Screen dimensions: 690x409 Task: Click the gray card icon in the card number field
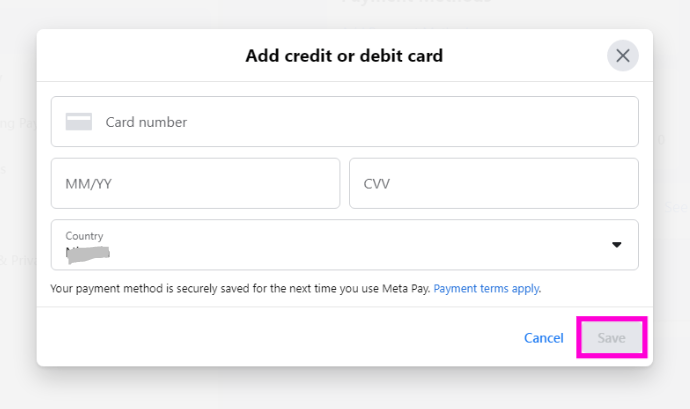coord(79,122)
